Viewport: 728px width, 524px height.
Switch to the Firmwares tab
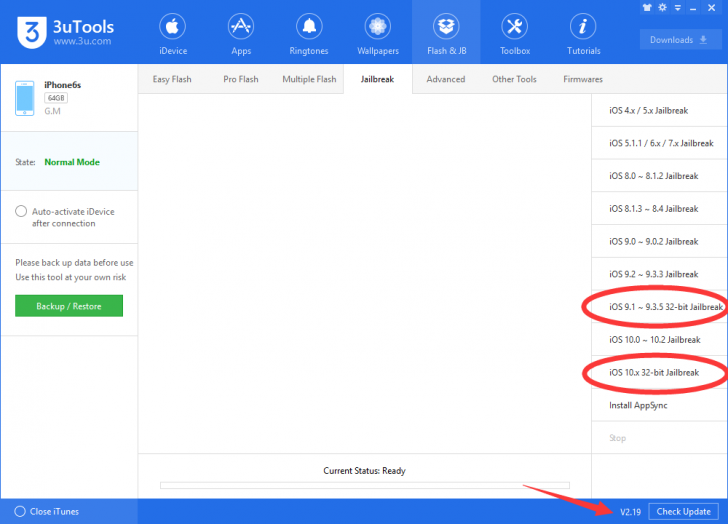(x=583, y=79)
